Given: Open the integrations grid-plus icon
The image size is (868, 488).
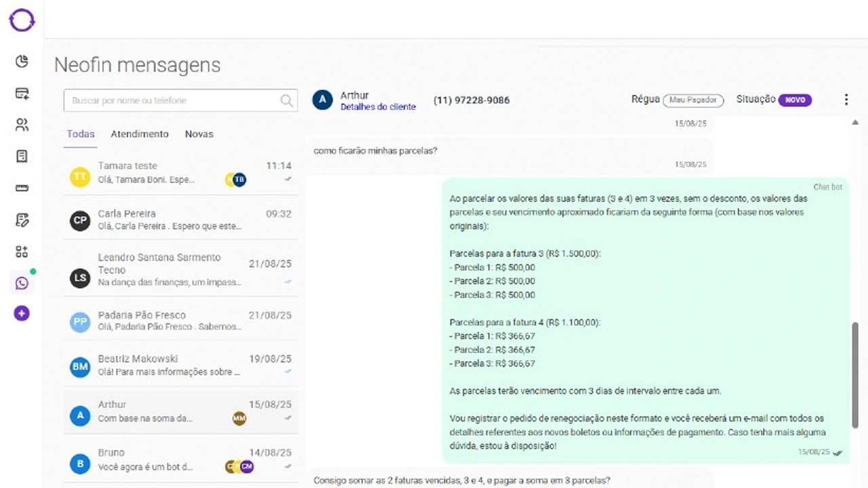Looking at the screenshot, I should (x=22, y=251).
